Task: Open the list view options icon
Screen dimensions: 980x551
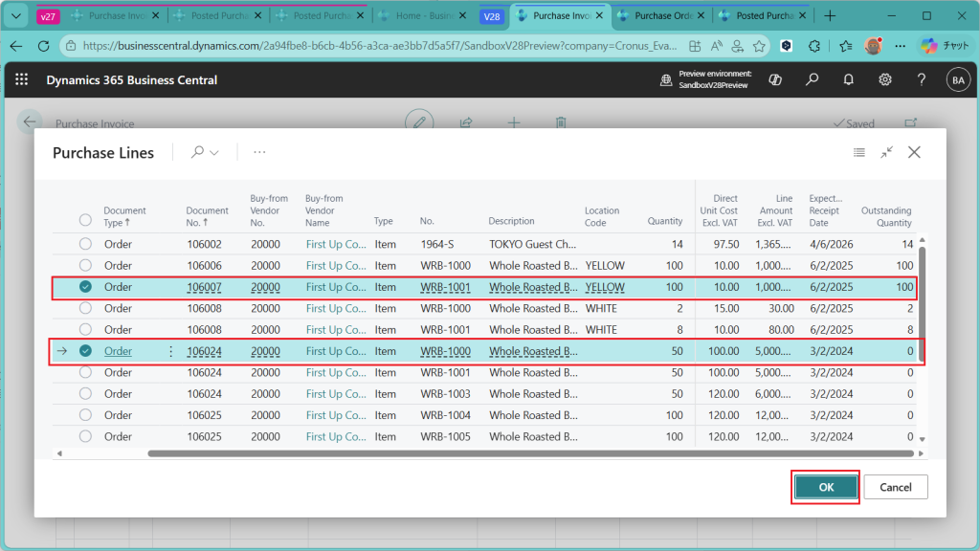Action: [859, 152]
